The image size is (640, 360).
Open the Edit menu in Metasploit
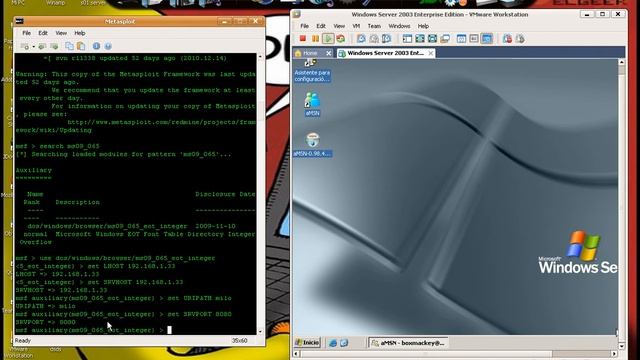[43, 33]
